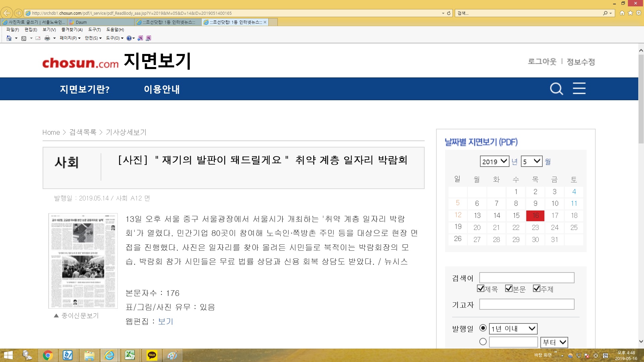644x362 pixels.
Task: Click the search magnifier icon in blue navbar
Action: 556,89
